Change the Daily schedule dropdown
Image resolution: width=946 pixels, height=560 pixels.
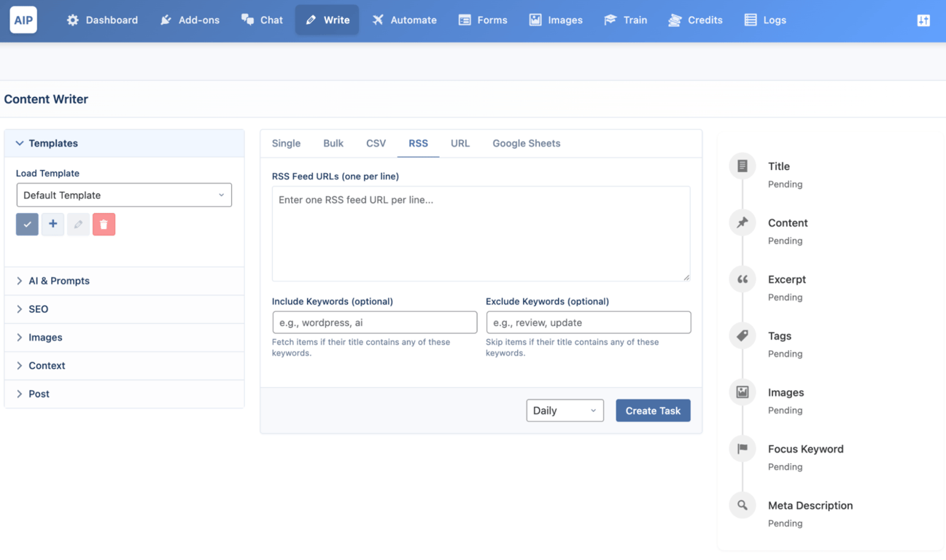(x=565, y=410)
